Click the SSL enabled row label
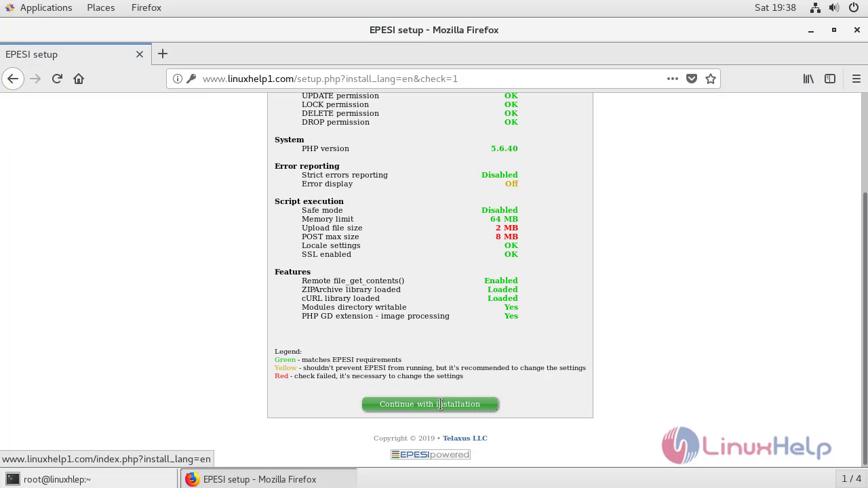The image size is (868, 488). click(326, 254)
